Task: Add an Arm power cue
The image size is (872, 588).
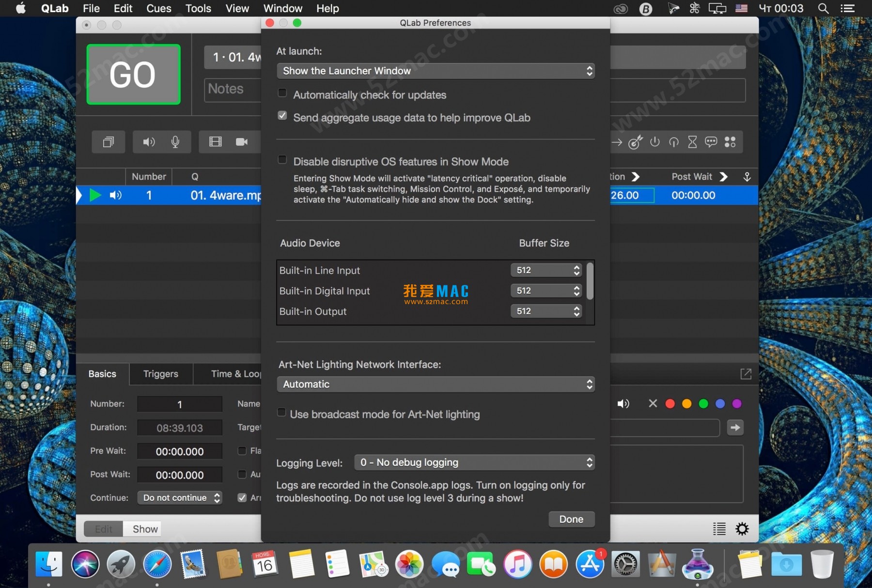Action: 655,142
